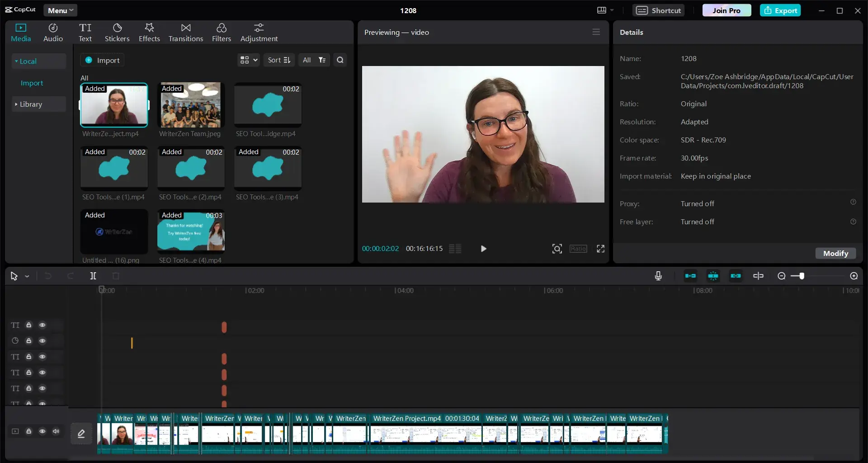Screen dimensions: 868x463
Task: Zoom out the timeline with minus icon
Action: tap(781, 276)
